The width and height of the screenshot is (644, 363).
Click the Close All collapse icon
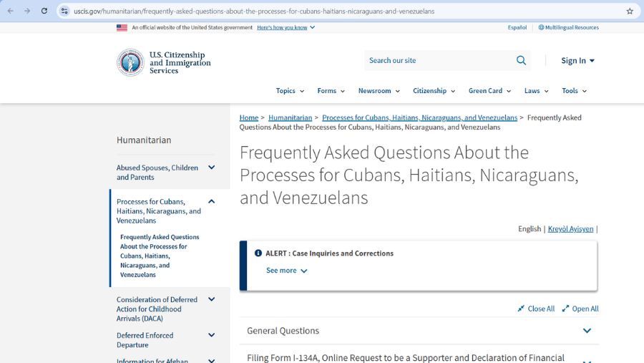pyautogui.click(x=522, y=309)
